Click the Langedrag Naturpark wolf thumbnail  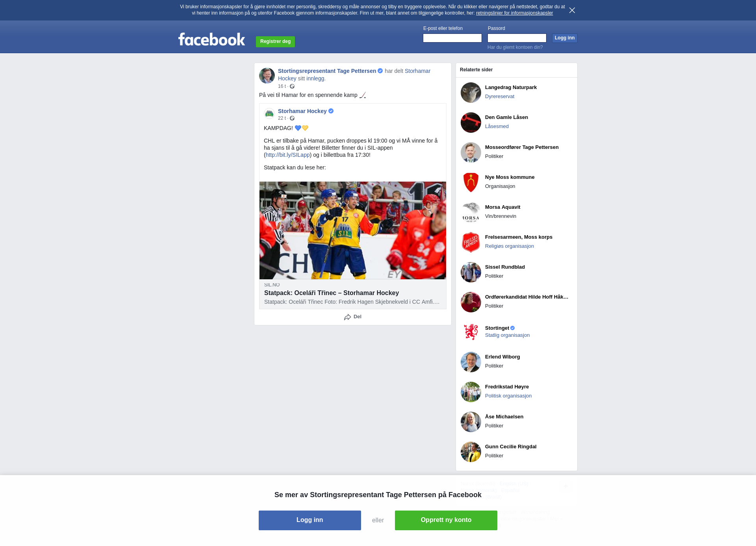(471, 93)
